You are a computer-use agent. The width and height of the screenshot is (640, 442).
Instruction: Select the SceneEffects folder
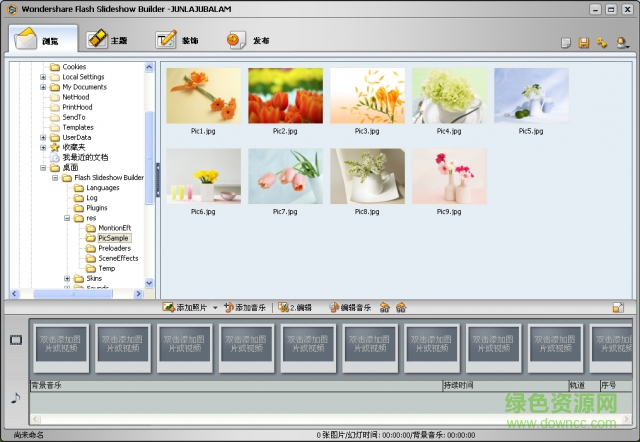(x=118, y=258)
